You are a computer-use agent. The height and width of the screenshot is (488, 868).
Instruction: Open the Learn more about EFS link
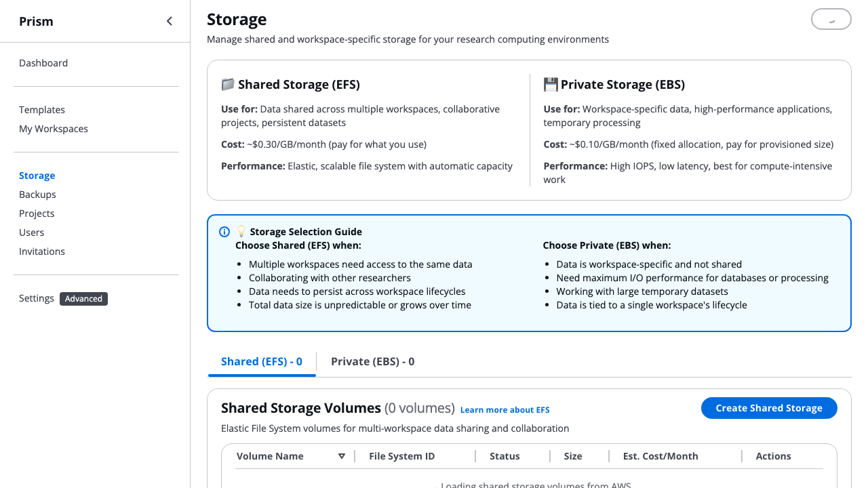(x=505, y=410)
